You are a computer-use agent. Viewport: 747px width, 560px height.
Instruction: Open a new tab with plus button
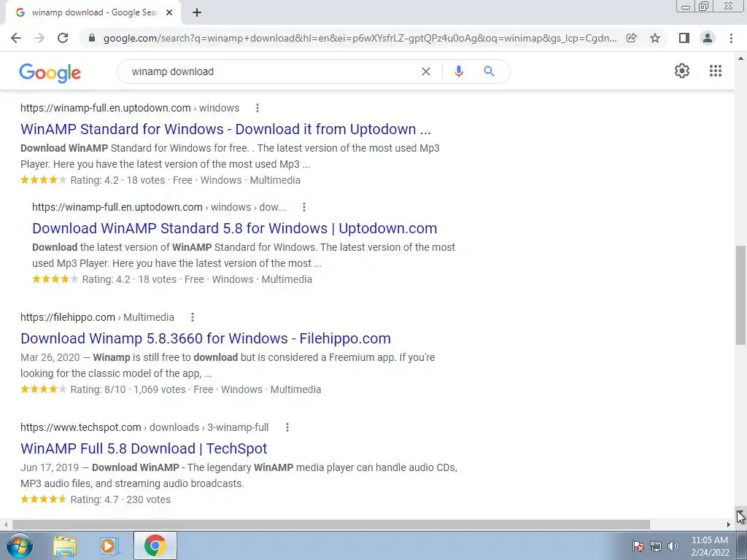[197, 12]
